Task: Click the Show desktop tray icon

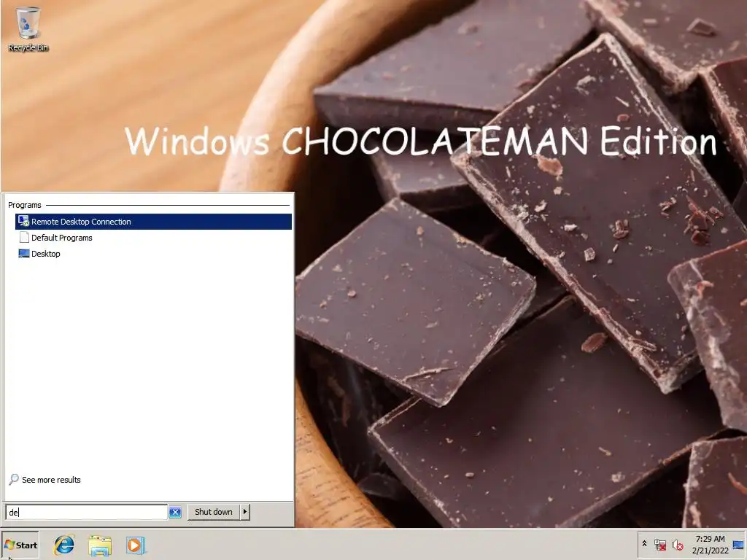Action: point(738,544)
